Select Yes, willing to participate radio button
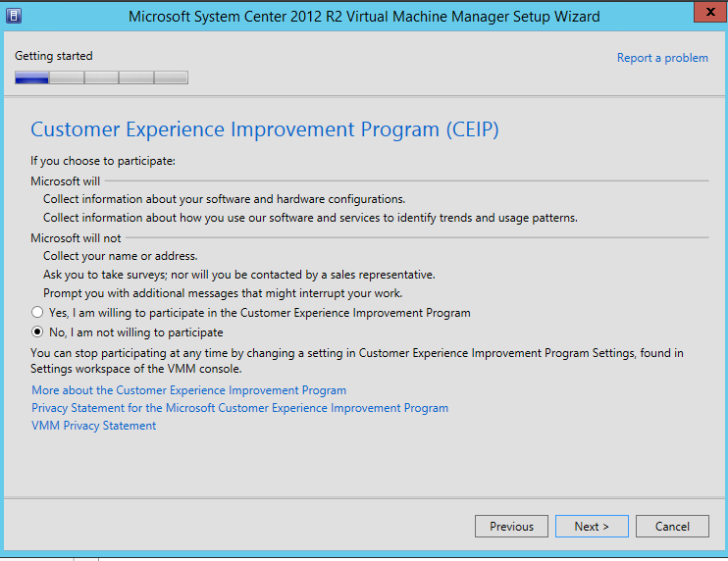728x561 pixels. pos(37,313)
